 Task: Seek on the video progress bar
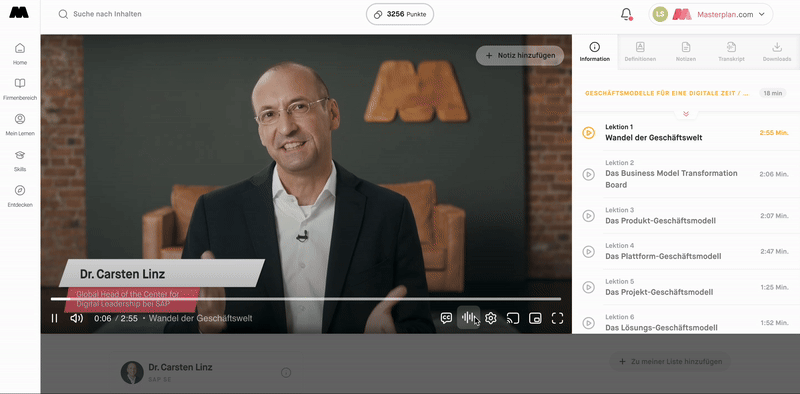click(x=306, y=299)
